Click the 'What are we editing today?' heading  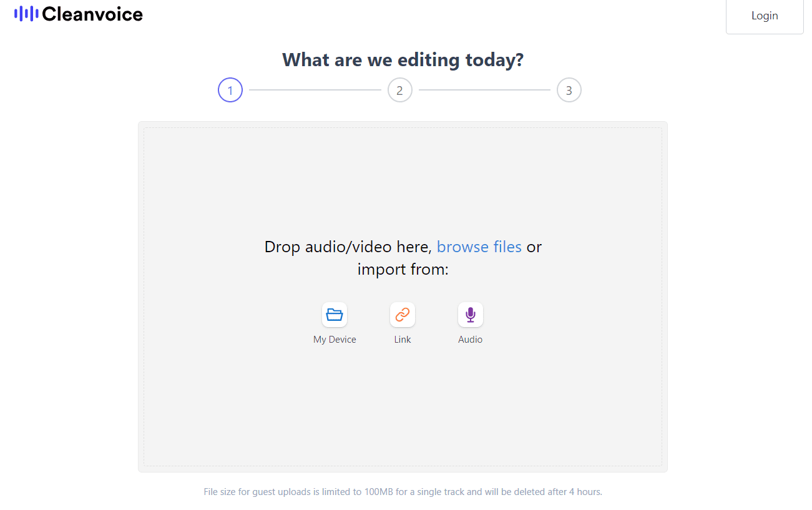click(403, 60)
